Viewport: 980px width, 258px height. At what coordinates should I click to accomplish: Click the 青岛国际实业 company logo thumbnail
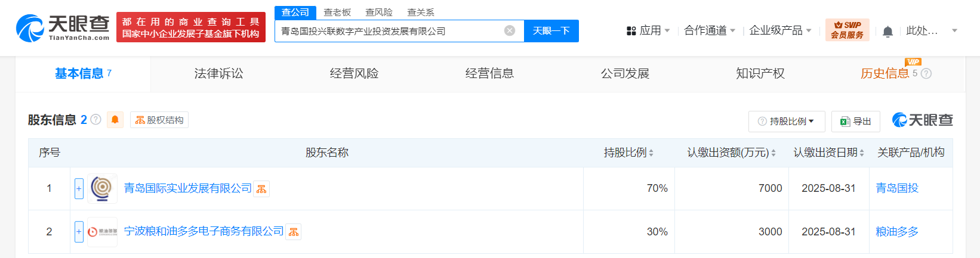click(x=102, y=188)
